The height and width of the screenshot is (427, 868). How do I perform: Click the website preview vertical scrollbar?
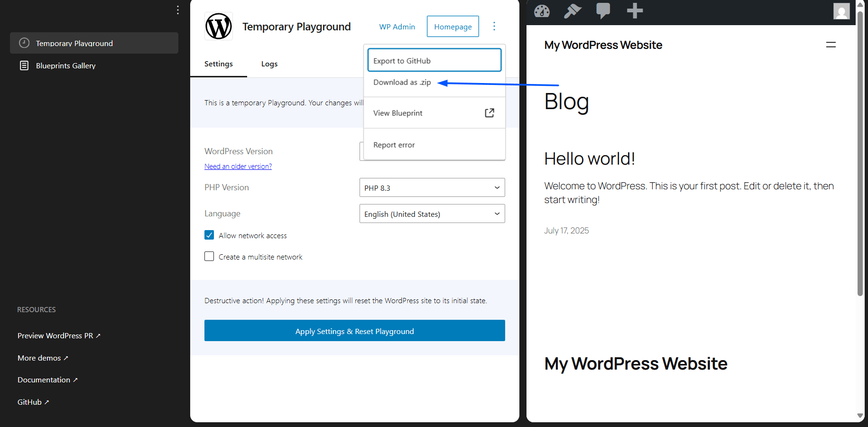[860, 154]
